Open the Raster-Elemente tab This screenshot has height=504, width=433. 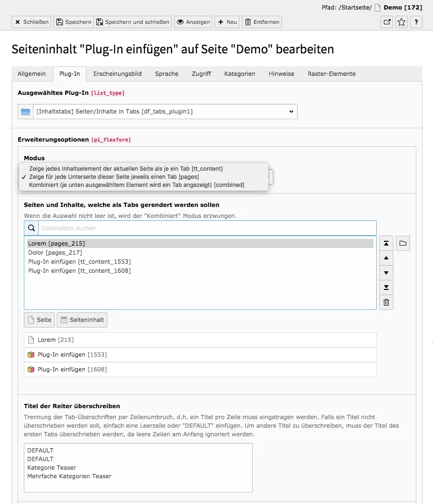click(331, 74)
